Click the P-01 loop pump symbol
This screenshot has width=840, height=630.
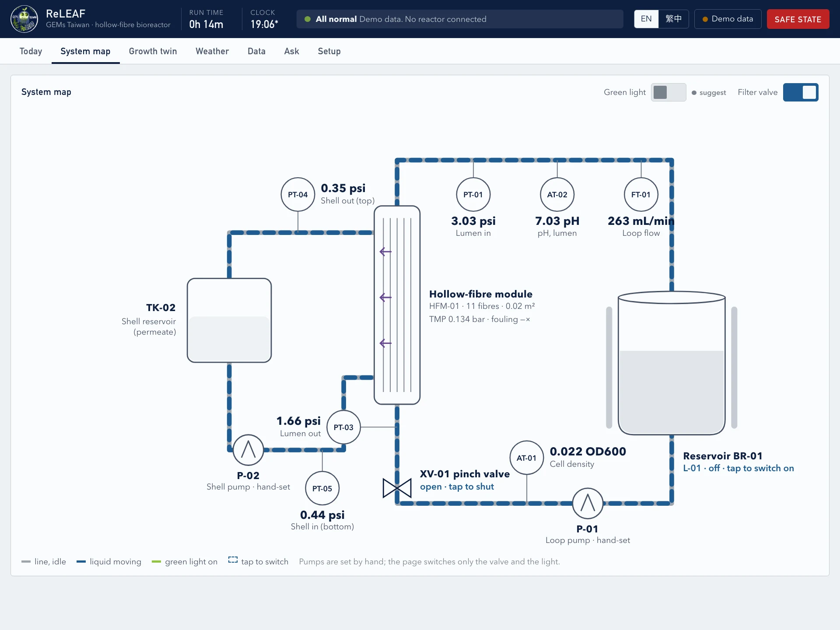coord(588,504)
